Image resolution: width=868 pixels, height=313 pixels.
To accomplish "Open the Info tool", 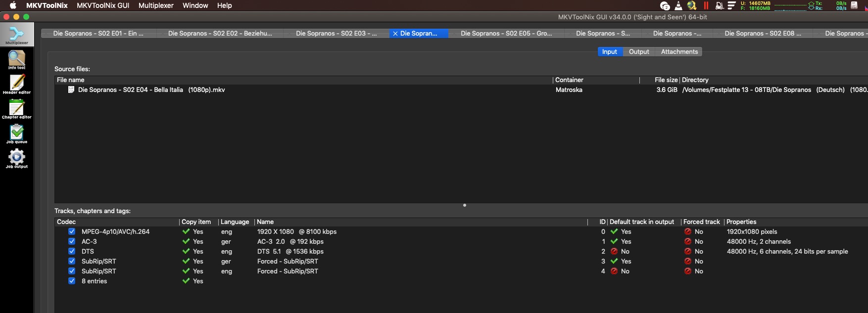I will (17, 60).
